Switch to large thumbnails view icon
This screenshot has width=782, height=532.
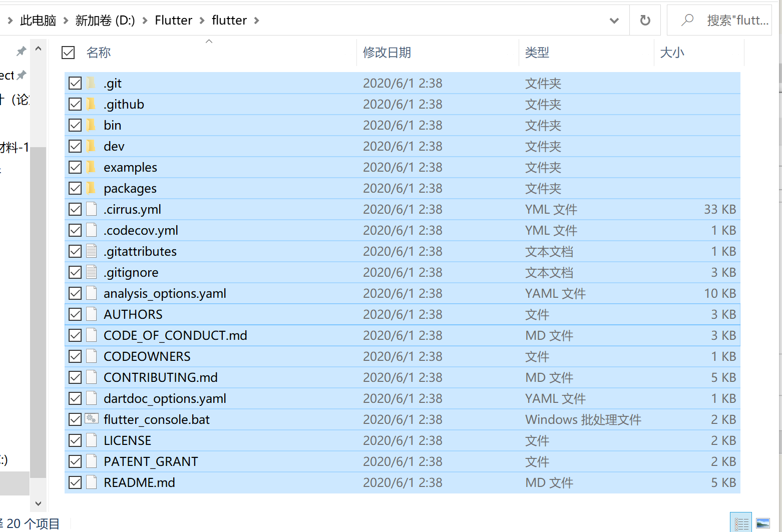pyautogui.click(x=763, y=523)
